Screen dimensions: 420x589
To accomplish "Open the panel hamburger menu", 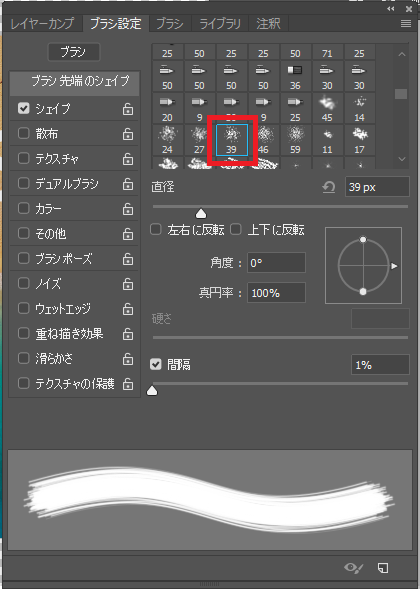I will [x=405, y=24].
